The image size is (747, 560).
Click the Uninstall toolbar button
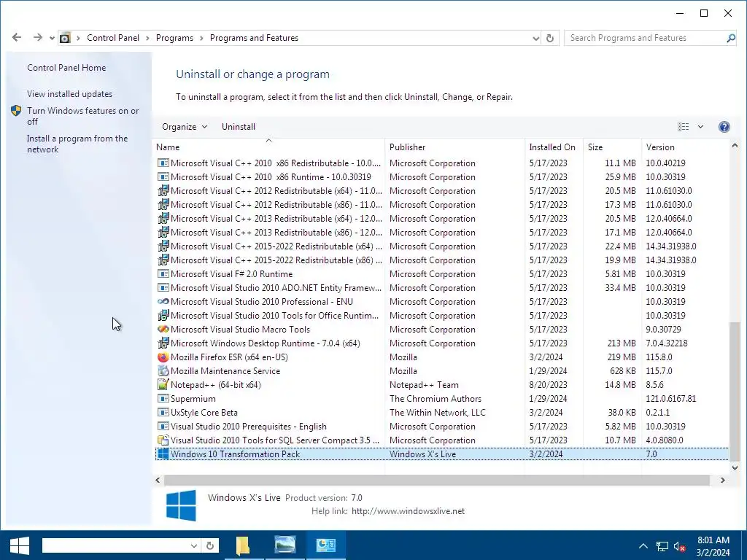click(x=239, y=127)
